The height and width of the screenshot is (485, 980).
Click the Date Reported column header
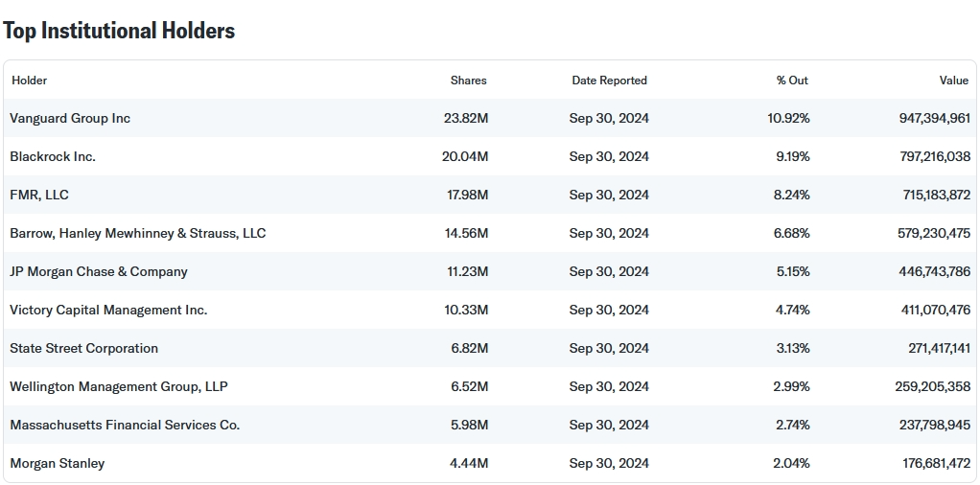609,80
